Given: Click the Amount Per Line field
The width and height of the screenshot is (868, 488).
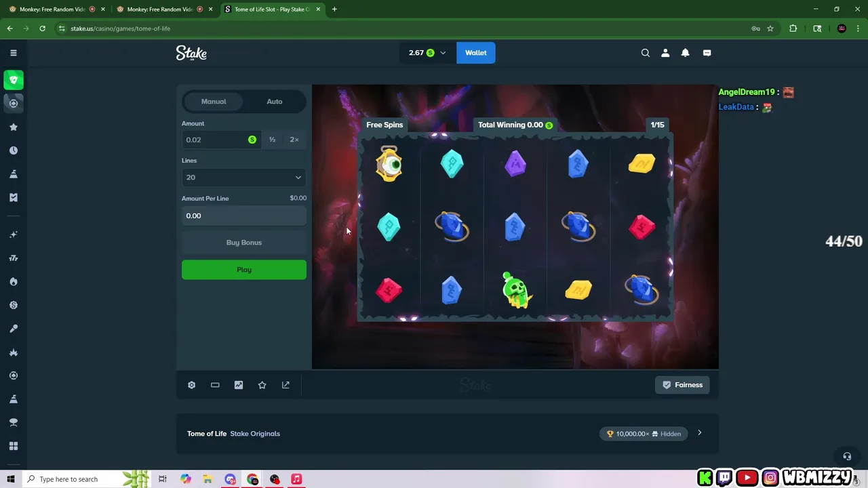Looking at the screenshot, I should tap(244, 216).
